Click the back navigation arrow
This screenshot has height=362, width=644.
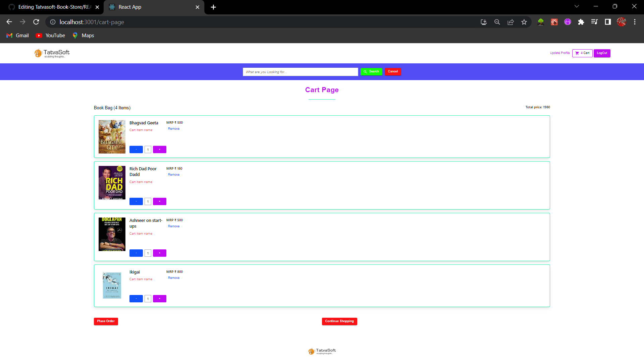[x=9, y=22]
